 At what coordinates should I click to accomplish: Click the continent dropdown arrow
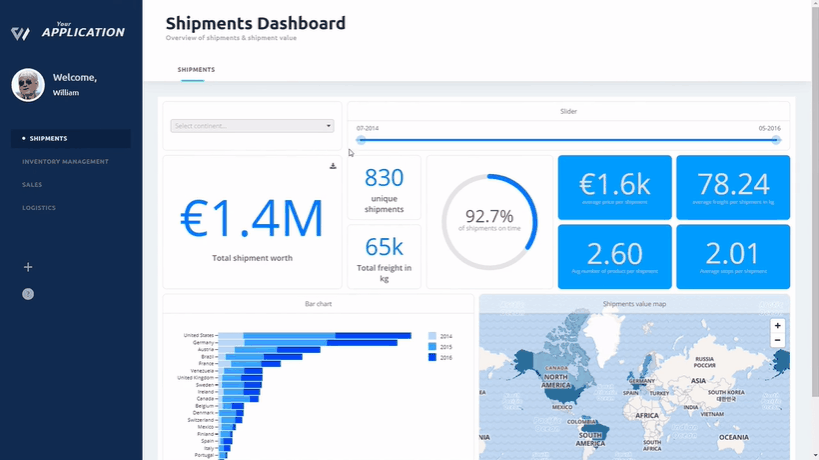pos(329,126)
